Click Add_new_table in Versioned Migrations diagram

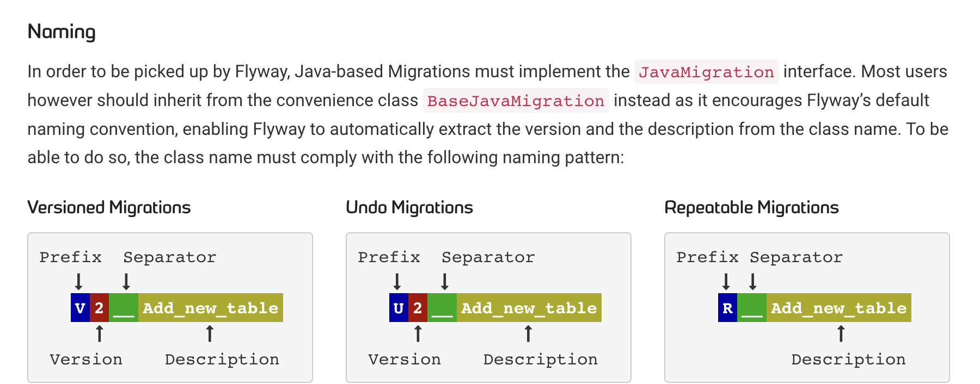tap(211, 308)
